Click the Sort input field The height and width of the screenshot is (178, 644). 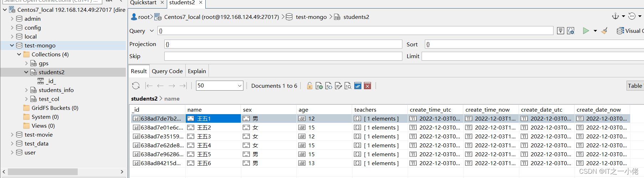(534, 44)
